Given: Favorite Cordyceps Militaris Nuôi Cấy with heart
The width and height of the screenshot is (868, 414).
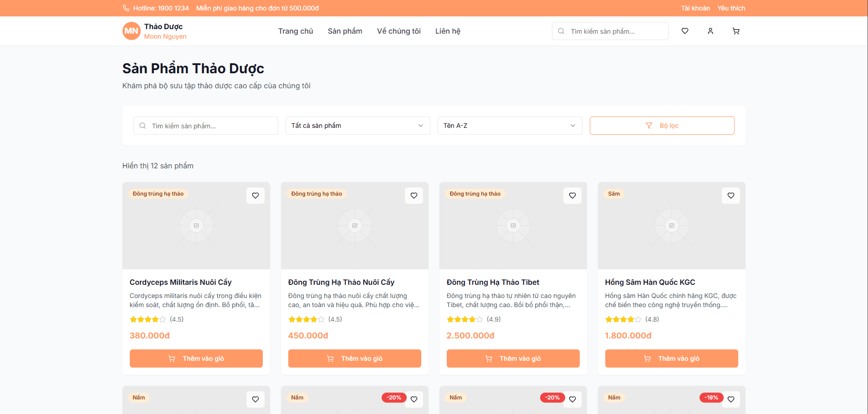Looking at the screenshot, I should (x=255, y=196).
